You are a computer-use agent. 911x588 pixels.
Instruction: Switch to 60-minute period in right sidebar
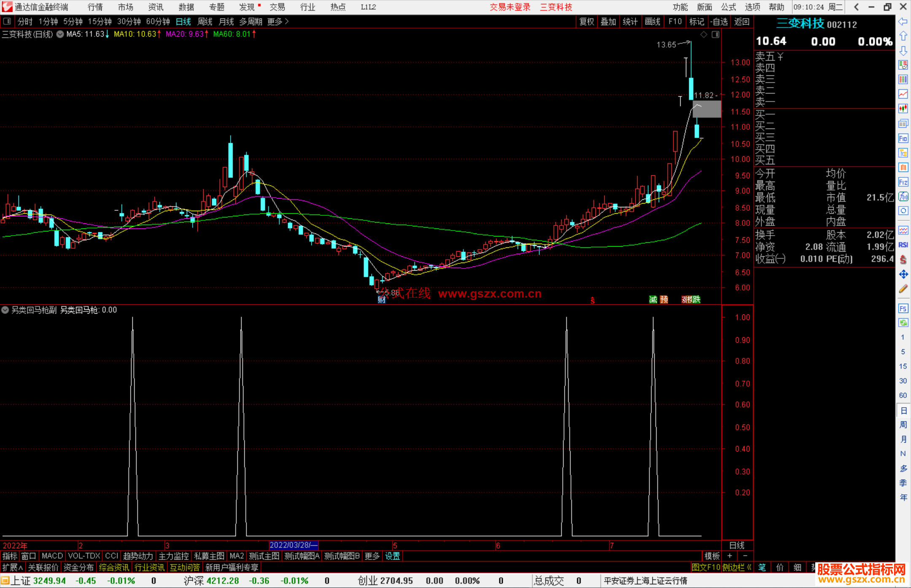(x=903, y=395)
